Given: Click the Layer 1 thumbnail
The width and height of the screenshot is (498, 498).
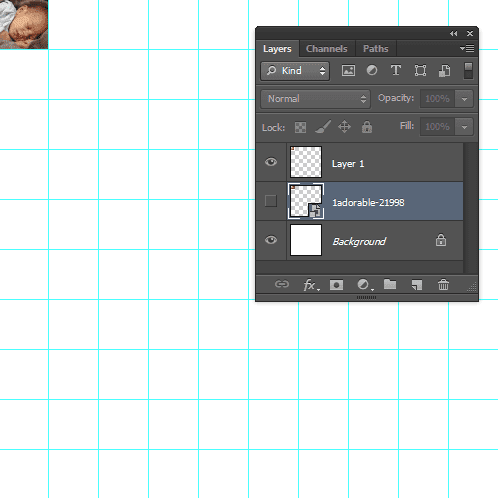Looking at the screenshot, I should [x=306, y=162].
